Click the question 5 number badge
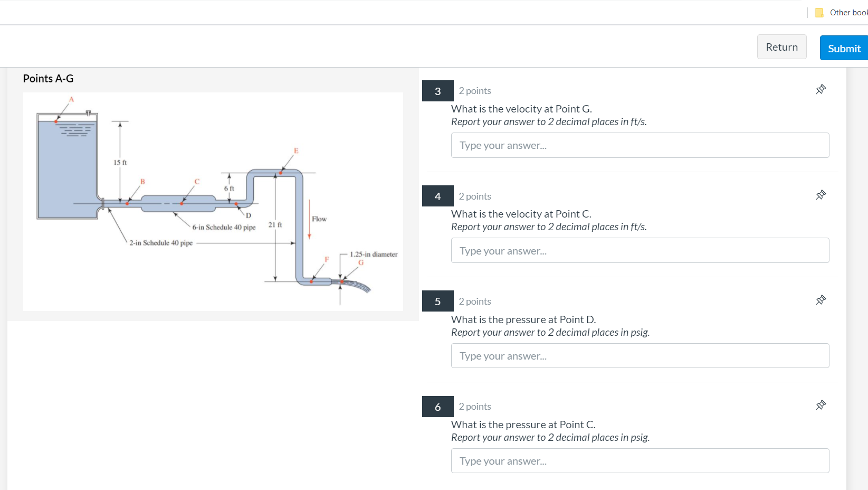 click(x=437, y=301)
